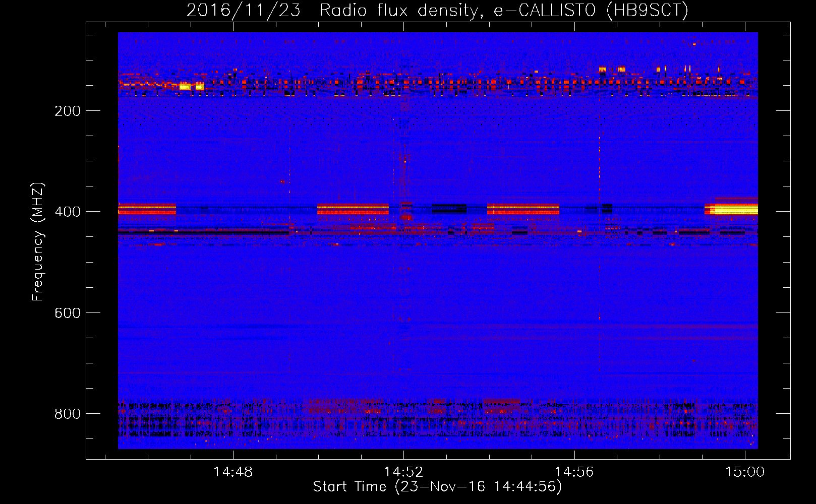The height and width of the screenshot is (504, 816).
Task: Click the 14:56 time tick label
Action: point(574,472)
